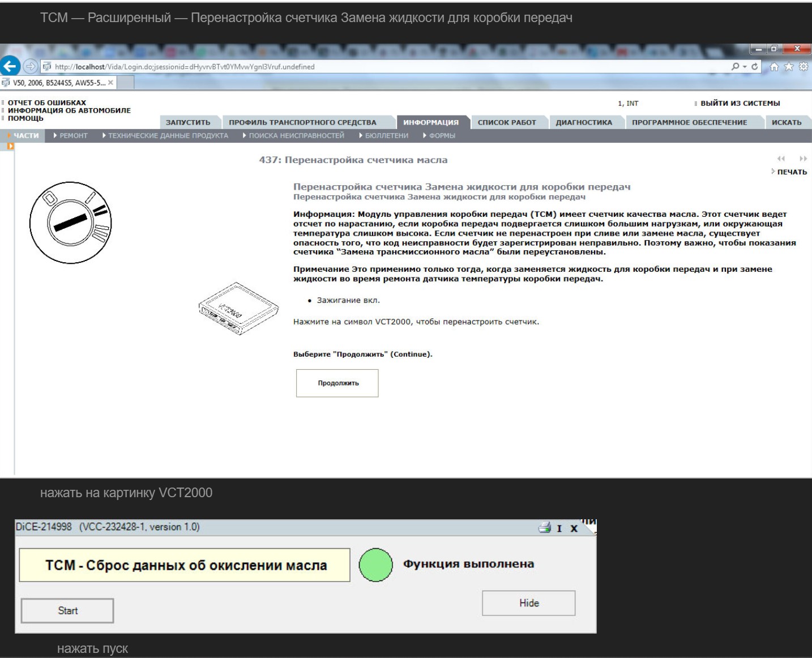Expand the orange side panel arrow
812x658 pixels.
10,147
